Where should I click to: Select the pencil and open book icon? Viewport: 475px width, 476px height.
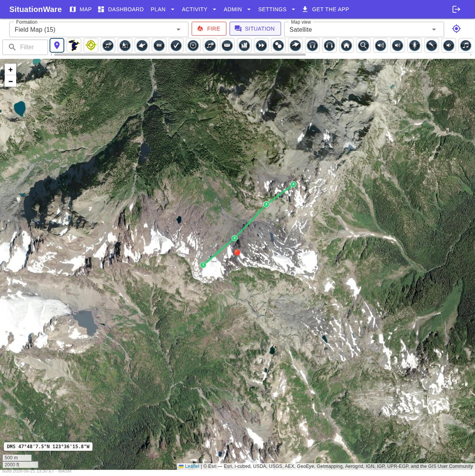[x=125, y=46]
